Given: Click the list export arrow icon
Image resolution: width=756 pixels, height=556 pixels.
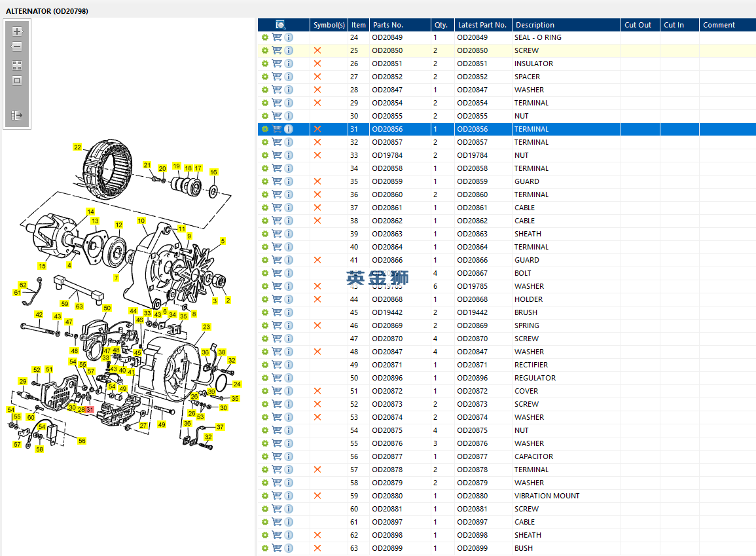Looking at the screenshot, I should coord(17,115).
